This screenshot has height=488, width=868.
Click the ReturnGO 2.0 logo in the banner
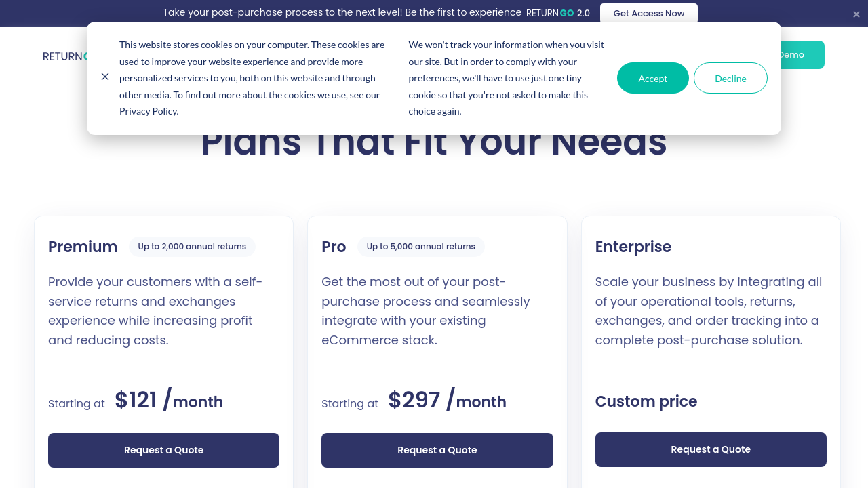[x=557, y=13]
